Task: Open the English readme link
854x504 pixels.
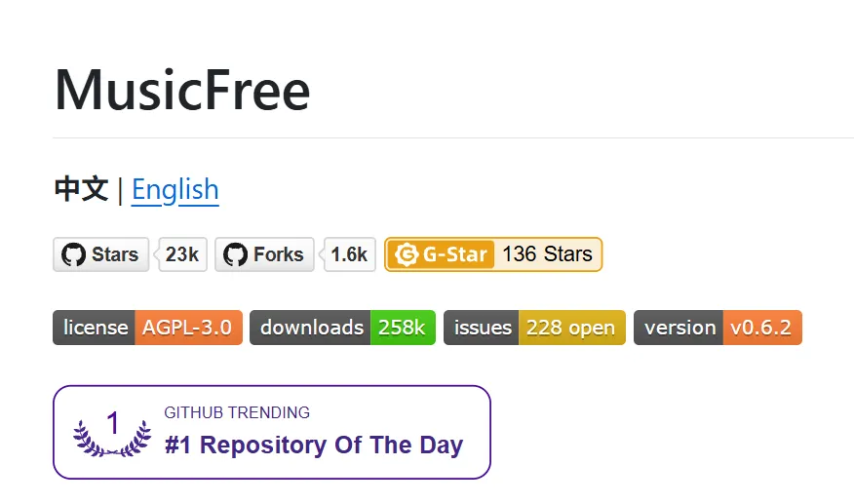Action: pyautogui.click(x=175, y=189)
